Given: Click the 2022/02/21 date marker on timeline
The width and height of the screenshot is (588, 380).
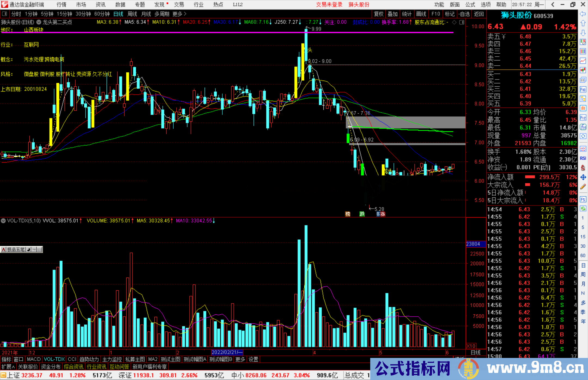Looking at the screenshot, I should (227, 352).
